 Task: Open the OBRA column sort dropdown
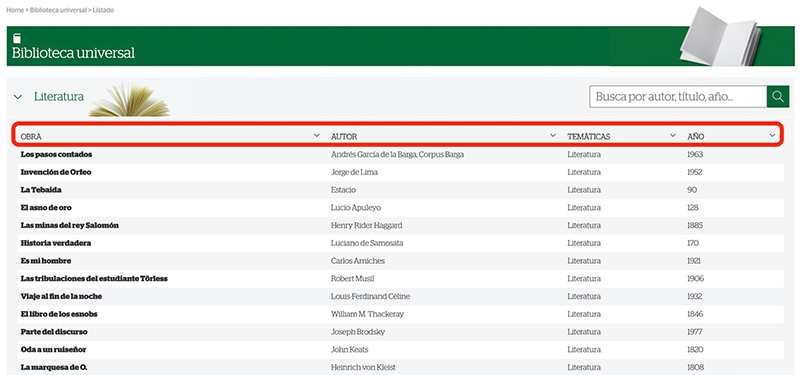pos(317,136)
